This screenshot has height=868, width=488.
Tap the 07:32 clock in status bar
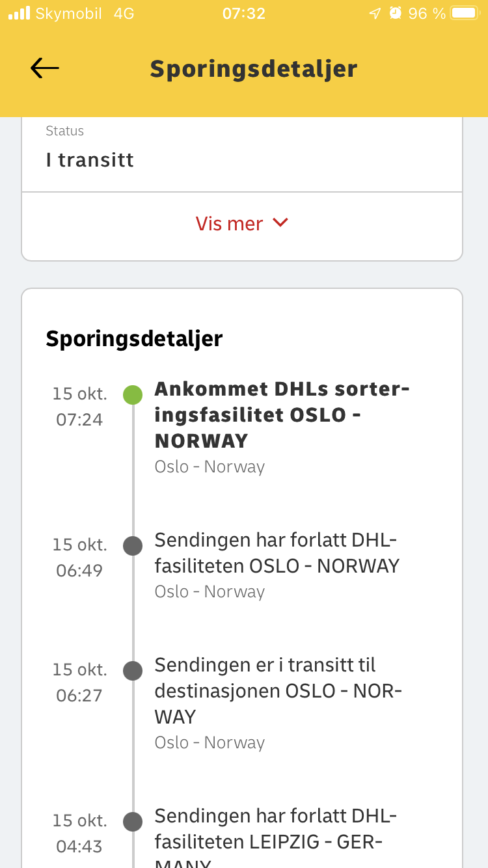(244, 13)
